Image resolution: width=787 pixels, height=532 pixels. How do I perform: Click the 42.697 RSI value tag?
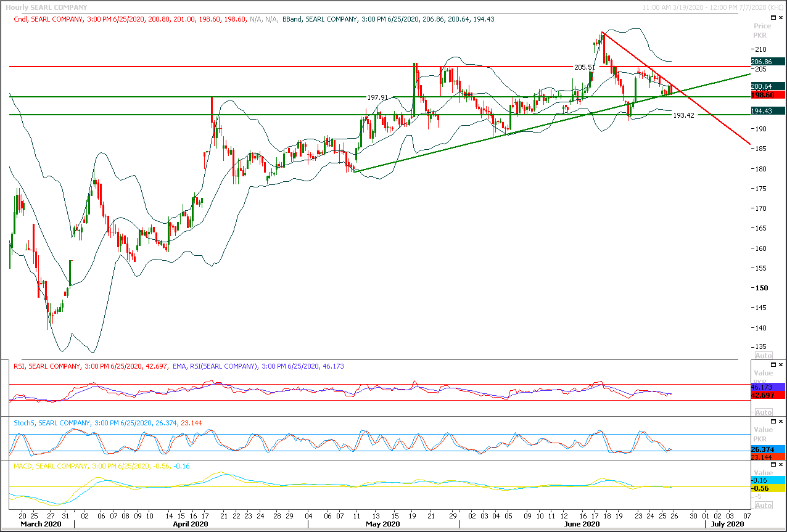point(767,395)
